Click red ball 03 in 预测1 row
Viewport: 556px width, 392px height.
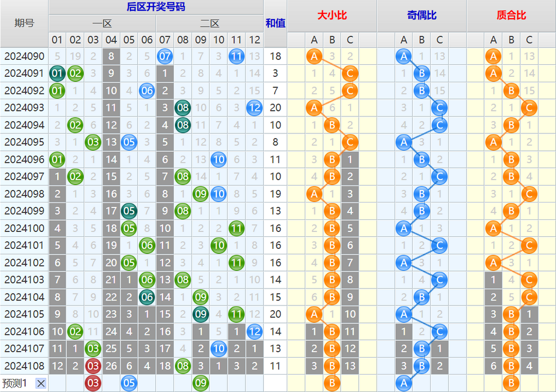tap(93, 383)
